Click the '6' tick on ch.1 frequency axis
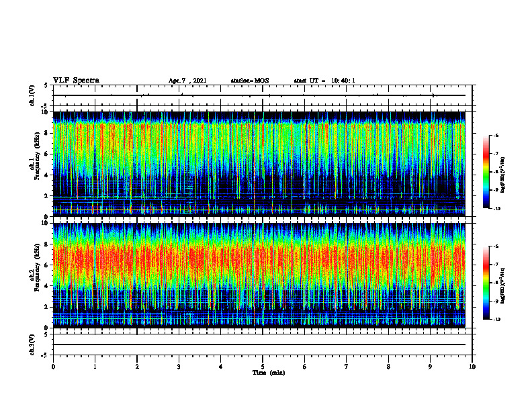This screenshot has width=532, height=411. pyautogui.click(x=46, y=154)
